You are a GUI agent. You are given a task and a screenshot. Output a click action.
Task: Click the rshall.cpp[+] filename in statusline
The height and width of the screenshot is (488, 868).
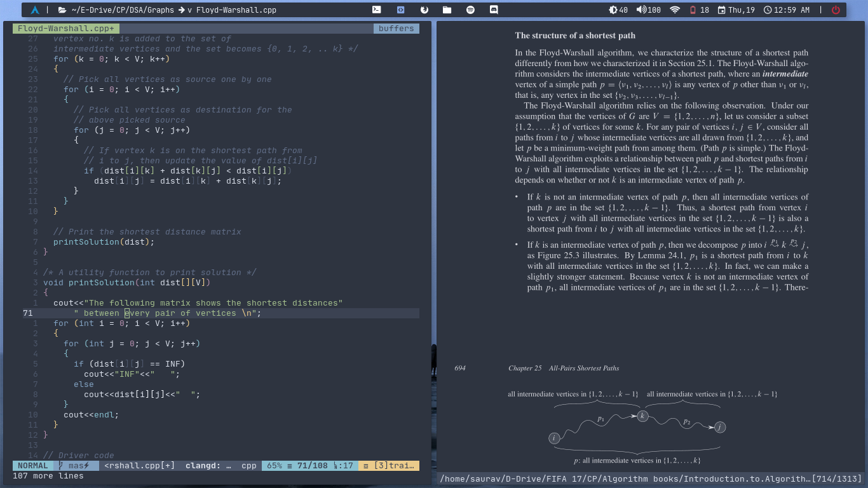[x=140, y=466]
